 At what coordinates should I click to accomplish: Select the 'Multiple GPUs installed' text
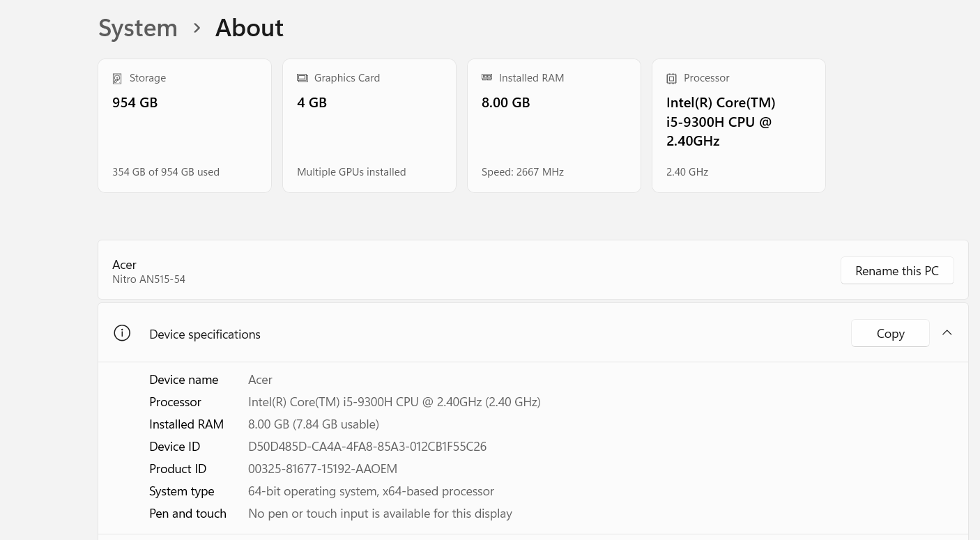pyautogui.click(x=351, y=172)
